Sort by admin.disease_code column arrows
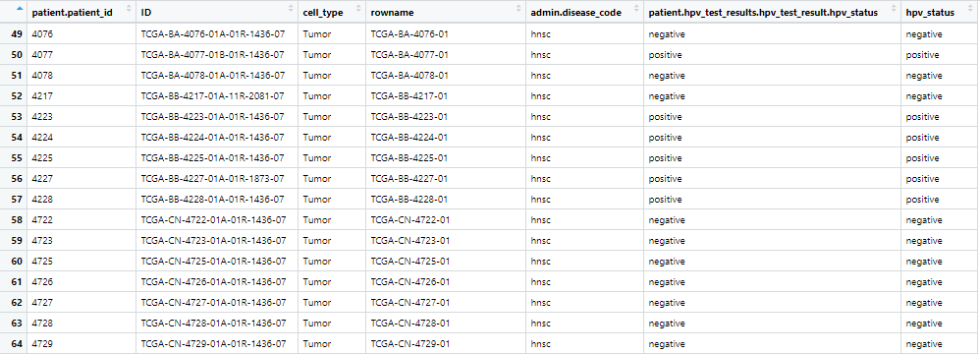Viewport: 980px width, 354px height. (637, 10)
